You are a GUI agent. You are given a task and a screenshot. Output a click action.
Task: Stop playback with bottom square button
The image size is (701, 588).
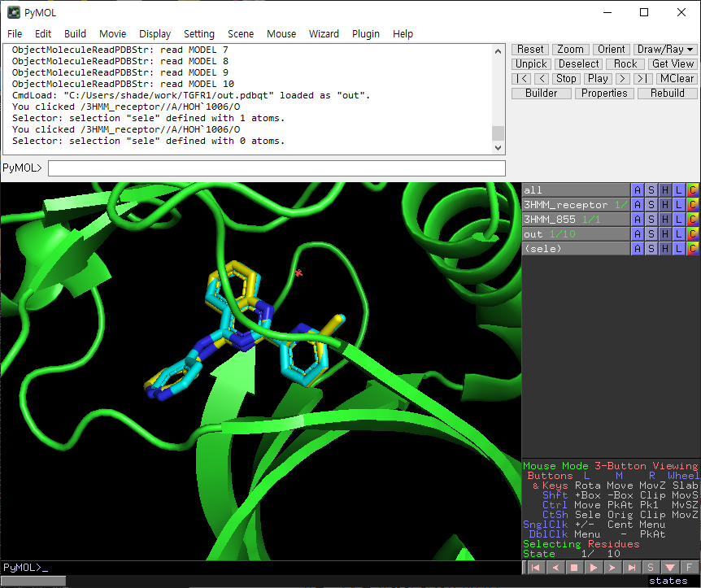coord(574,568)
